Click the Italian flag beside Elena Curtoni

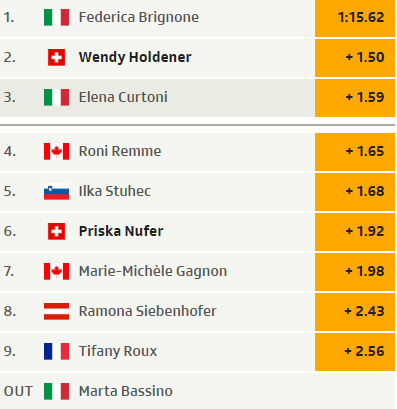click(x=56, y=97)
